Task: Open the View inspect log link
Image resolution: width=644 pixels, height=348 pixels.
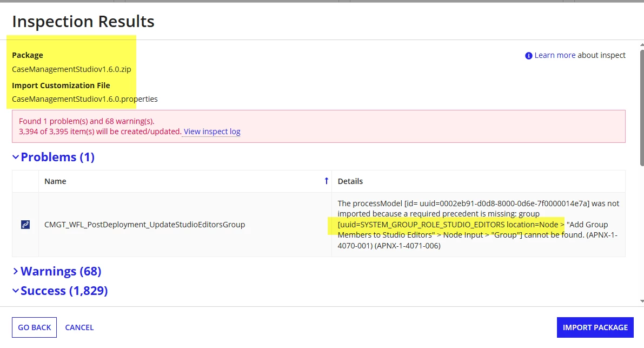Action: (212, 132)
